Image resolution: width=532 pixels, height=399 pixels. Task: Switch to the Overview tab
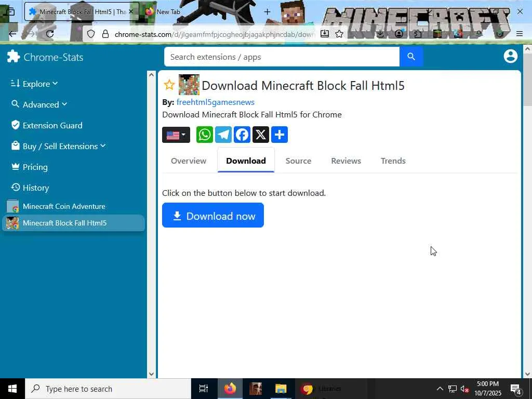pos(188,161)
